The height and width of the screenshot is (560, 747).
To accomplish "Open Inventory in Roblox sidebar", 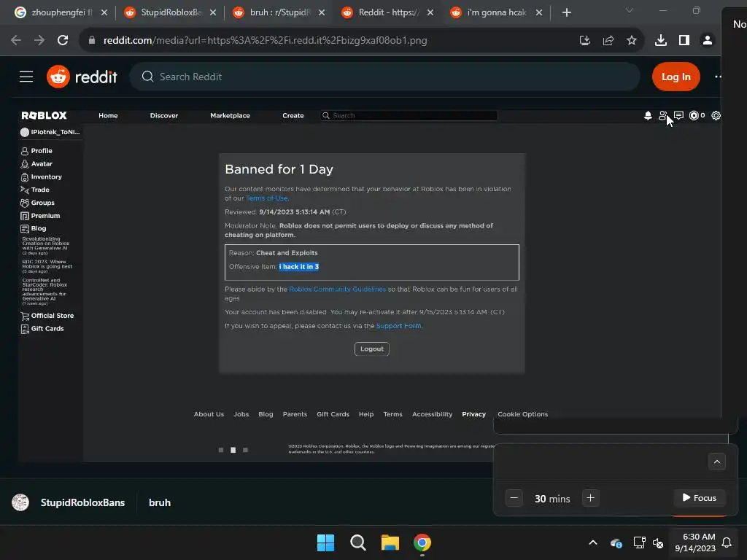I will (x=42, y=177).
